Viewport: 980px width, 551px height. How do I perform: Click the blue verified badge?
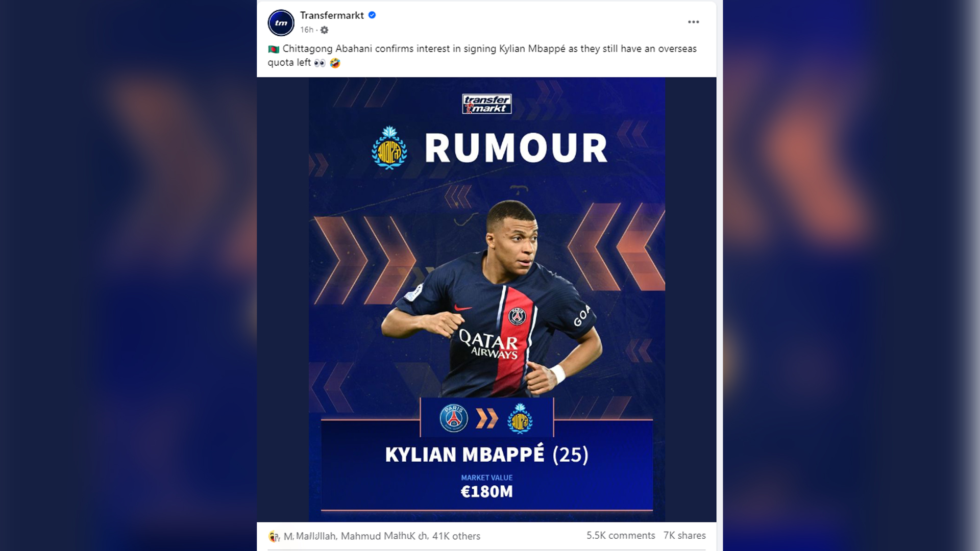tap(372, 15)
